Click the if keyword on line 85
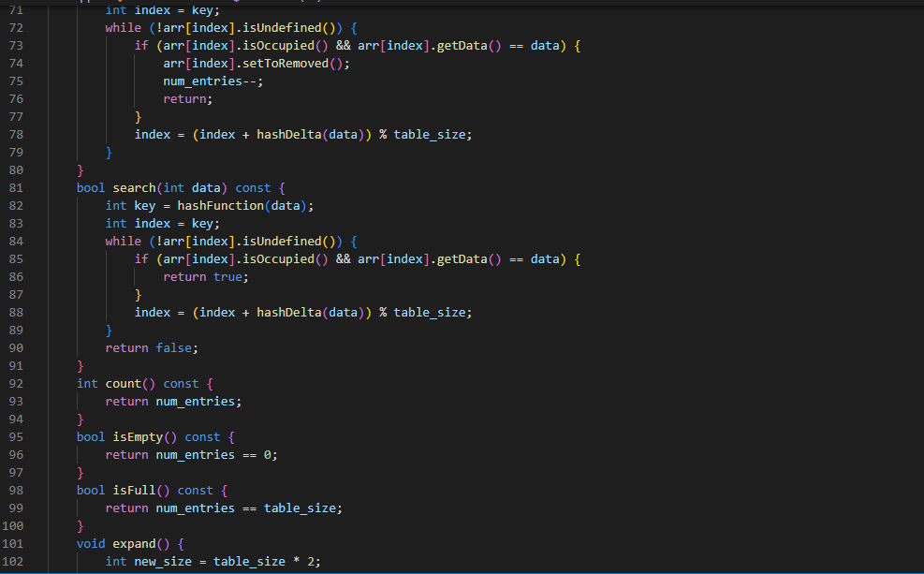 [141, 259]
